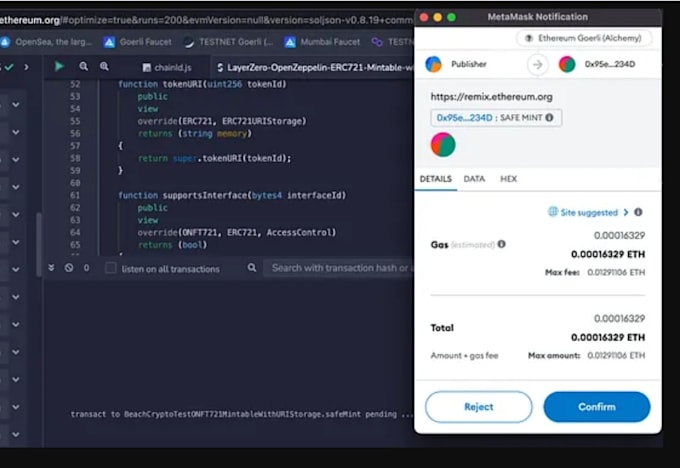Click line number 52 in the editor gutter
This screenshot has width=680, height=468.
[75, 84]
